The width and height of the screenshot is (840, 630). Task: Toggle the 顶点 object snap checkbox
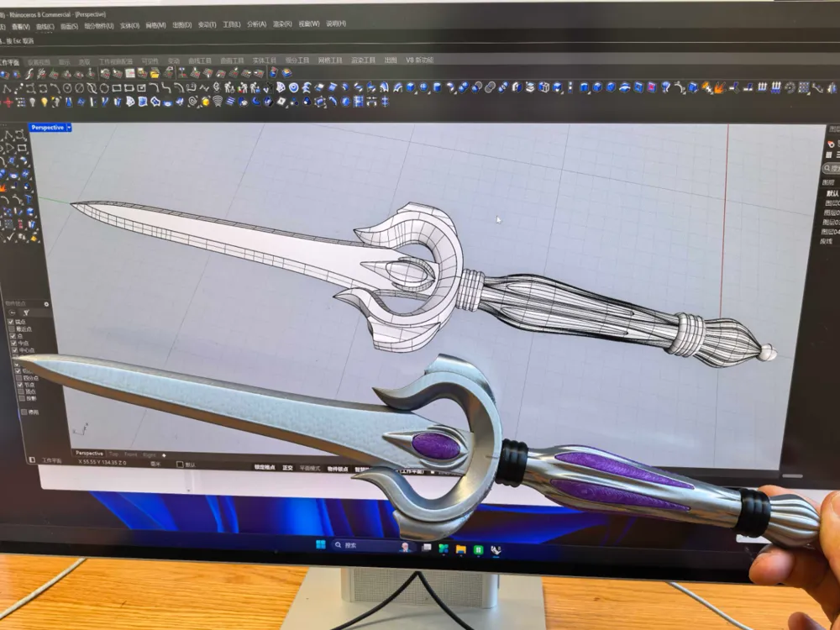pyautogui.click(x=21, y=391)
